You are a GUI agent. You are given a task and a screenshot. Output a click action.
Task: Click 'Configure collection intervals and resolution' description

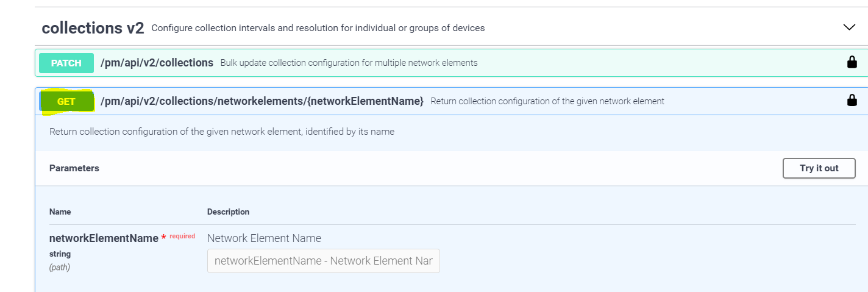[318, 28]
